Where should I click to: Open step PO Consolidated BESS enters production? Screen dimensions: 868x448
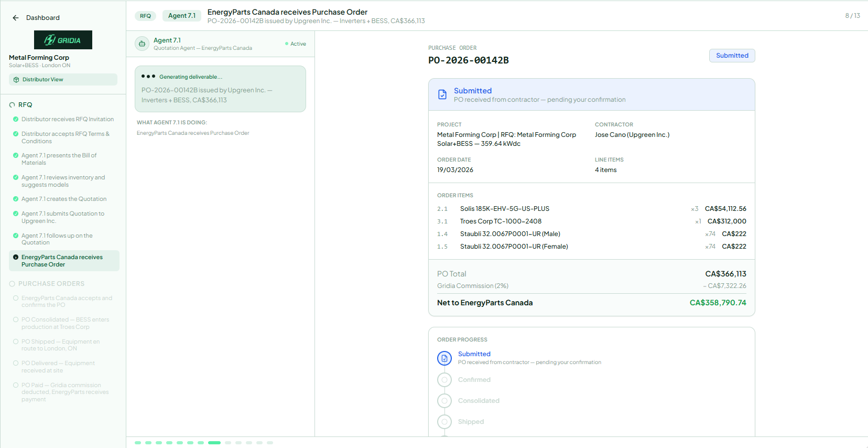[64, 323]
